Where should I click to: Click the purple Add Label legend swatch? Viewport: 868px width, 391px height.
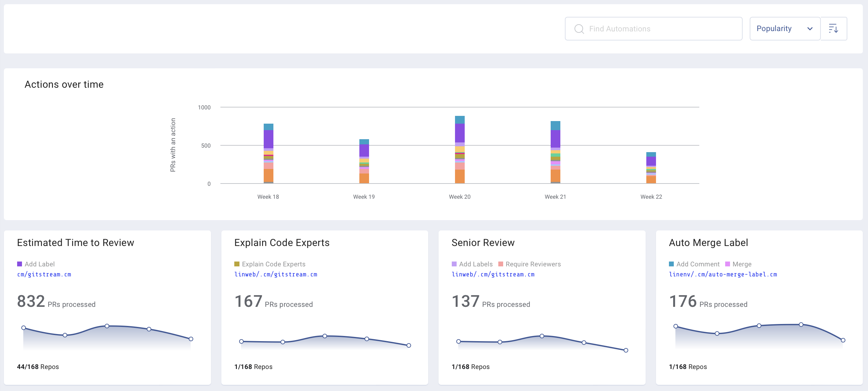[x=19, y=264]
